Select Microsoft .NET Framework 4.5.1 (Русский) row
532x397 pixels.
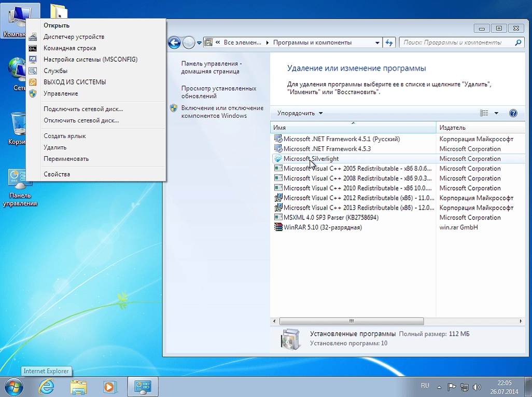pyautogui.click(x=398, y=139)
